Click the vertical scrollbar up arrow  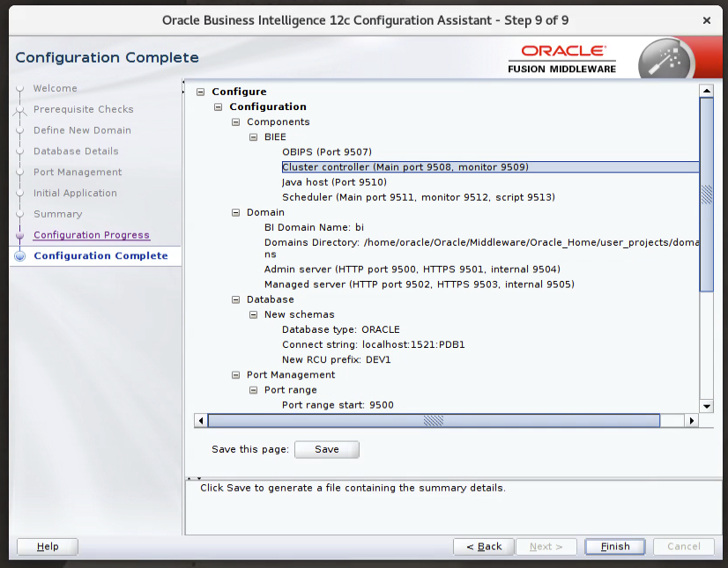706,91
